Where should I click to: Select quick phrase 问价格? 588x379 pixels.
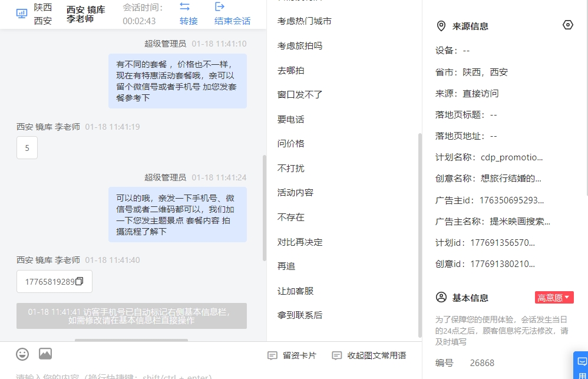click(x=291, y=143)
